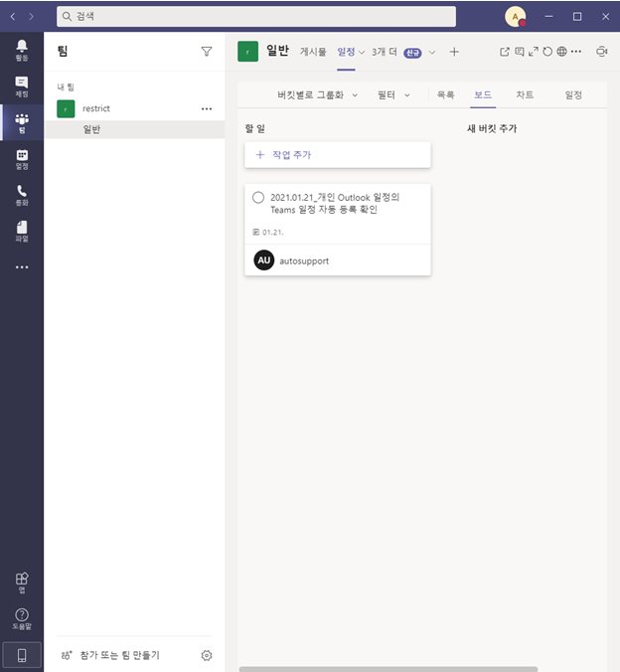The height and width of the screenshot is (672, 620).
Task: Click the 신규 badge in tab bar
Action: pyautogui.click(x=412, y=53)
